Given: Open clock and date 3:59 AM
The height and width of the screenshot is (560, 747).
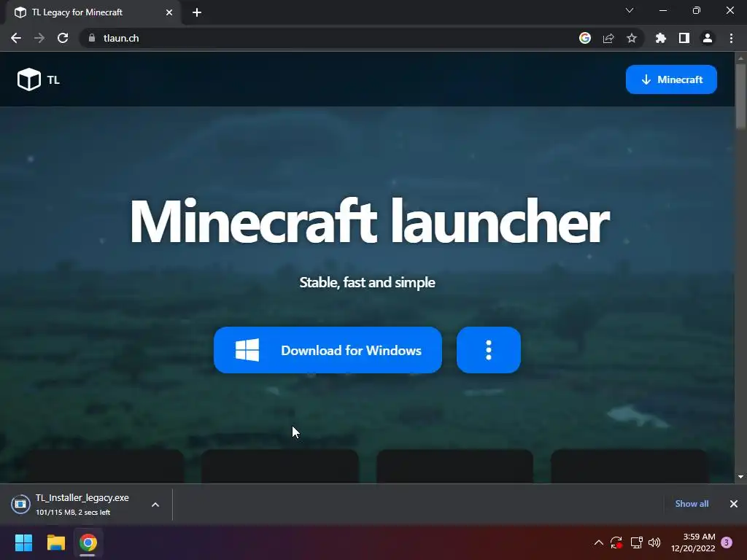Looking at the screenshot, I should 693,542.
